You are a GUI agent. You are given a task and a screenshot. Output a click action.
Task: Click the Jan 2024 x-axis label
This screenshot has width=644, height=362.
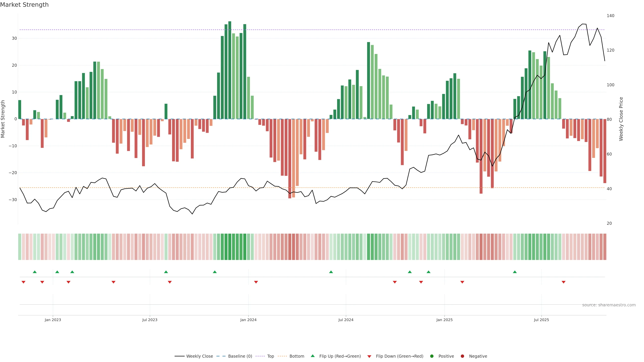point(248,320)
